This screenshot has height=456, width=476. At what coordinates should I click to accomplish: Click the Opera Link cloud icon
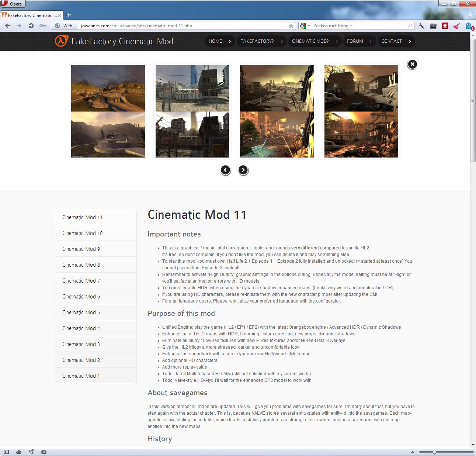[x=19, y=452]
